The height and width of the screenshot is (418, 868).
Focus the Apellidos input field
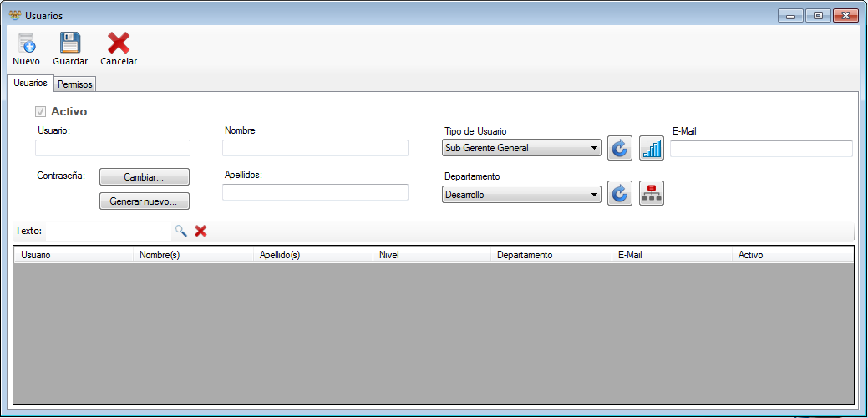point(315,192)
